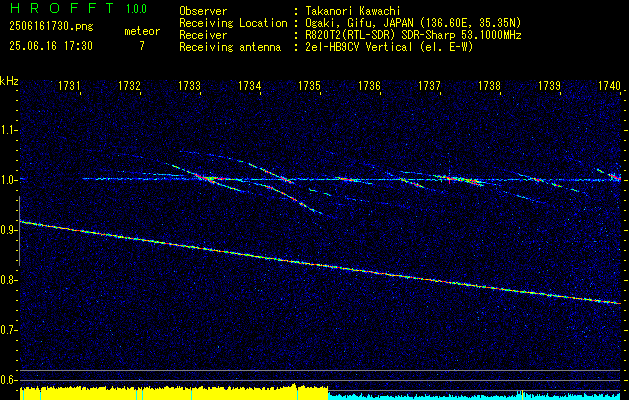
Task: Click the date stamp 25.06.16 17:30
Action: coord(51,46)
